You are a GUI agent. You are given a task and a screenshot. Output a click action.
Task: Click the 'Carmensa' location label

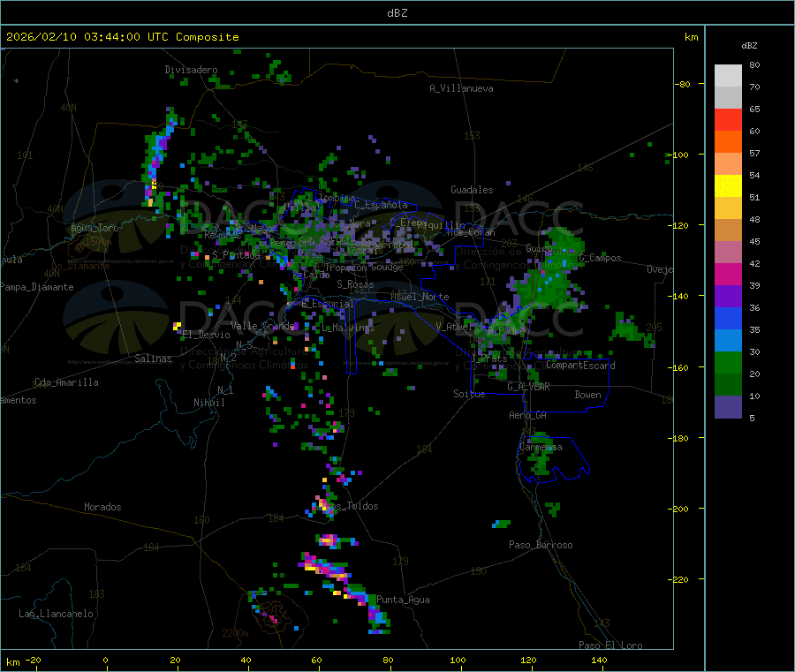coord(541,447)
